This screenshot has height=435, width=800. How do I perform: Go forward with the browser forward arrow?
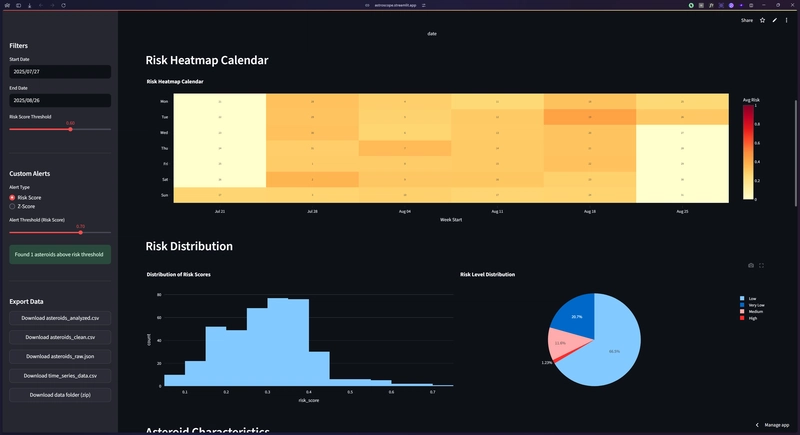pos(52,5)
